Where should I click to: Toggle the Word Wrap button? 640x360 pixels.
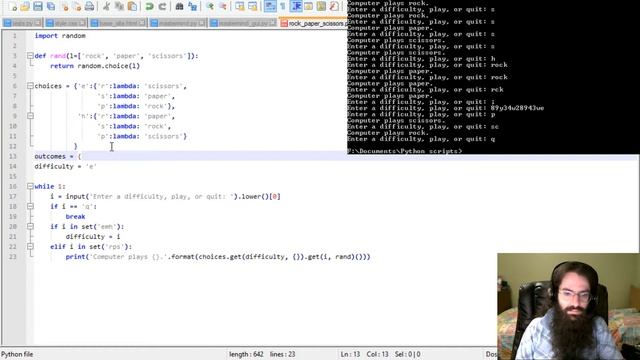point(270,6)
